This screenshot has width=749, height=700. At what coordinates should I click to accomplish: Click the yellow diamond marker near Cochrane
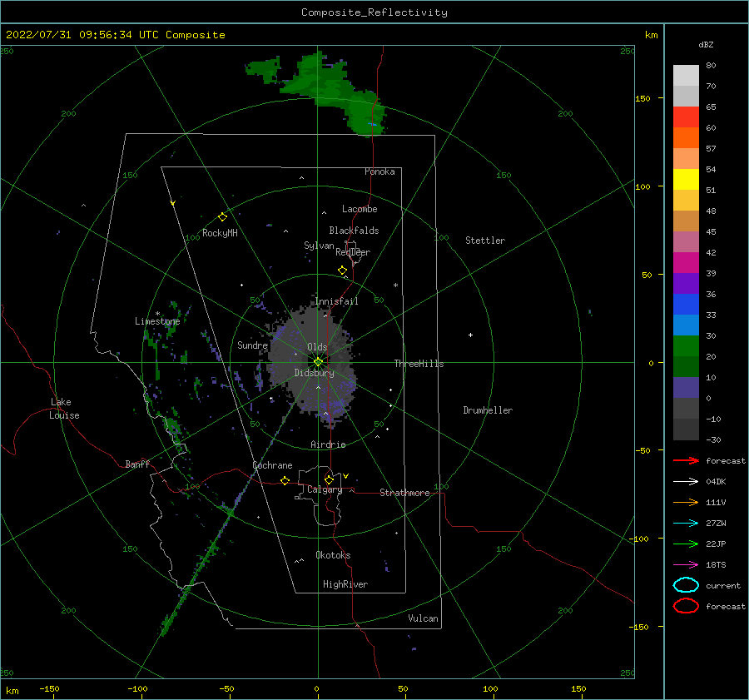(285, 480)
